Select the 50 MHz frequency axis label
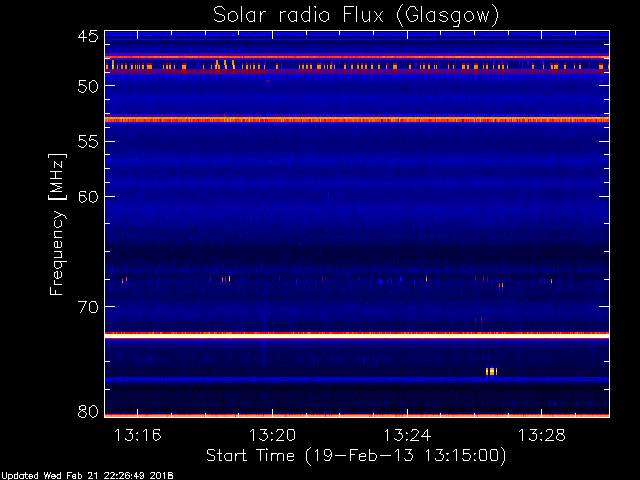The image size is (640, 480). 88,86
